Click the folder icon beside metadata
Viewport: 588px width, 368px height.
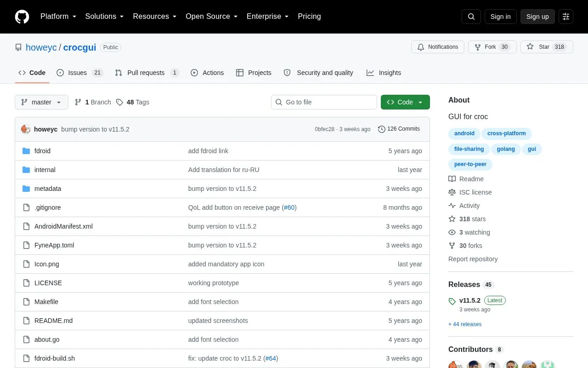pos(26,189)
